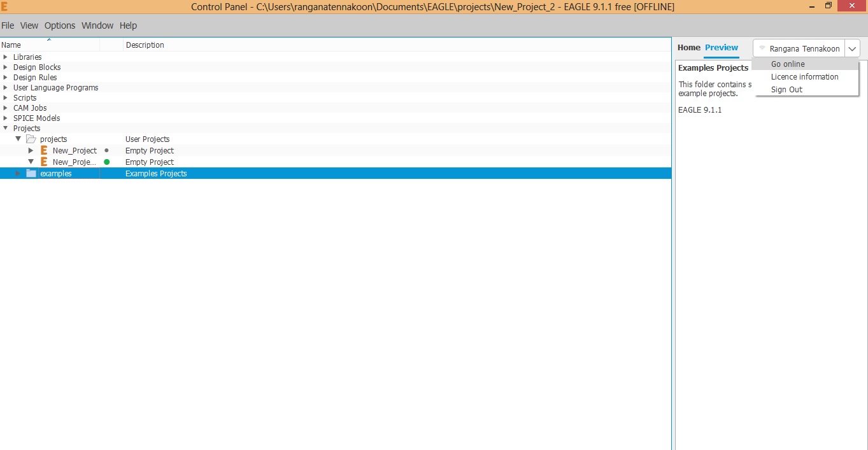Open the File menu

click(x=8, y=25)
